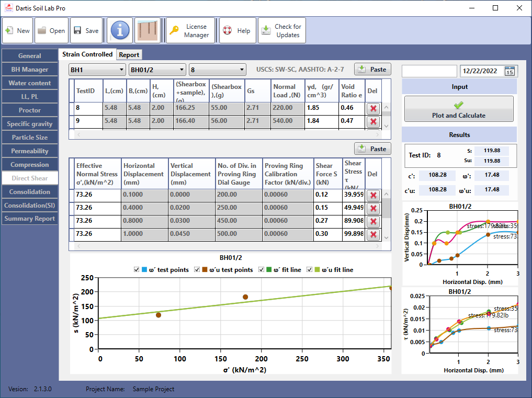Screen dimensions: 532x398
Task: Click the brown φ´u test points swatch
Action: coord(205,269)
